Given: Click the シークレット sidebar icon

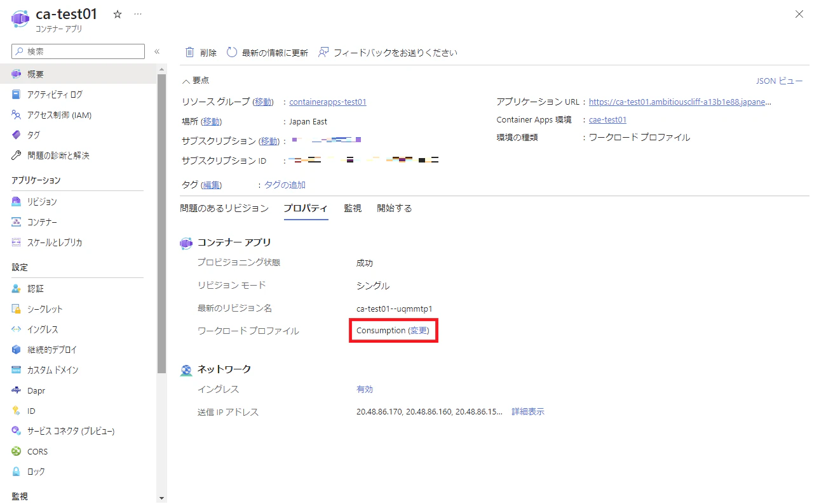Looking at the screenshot, I should 17,309.
